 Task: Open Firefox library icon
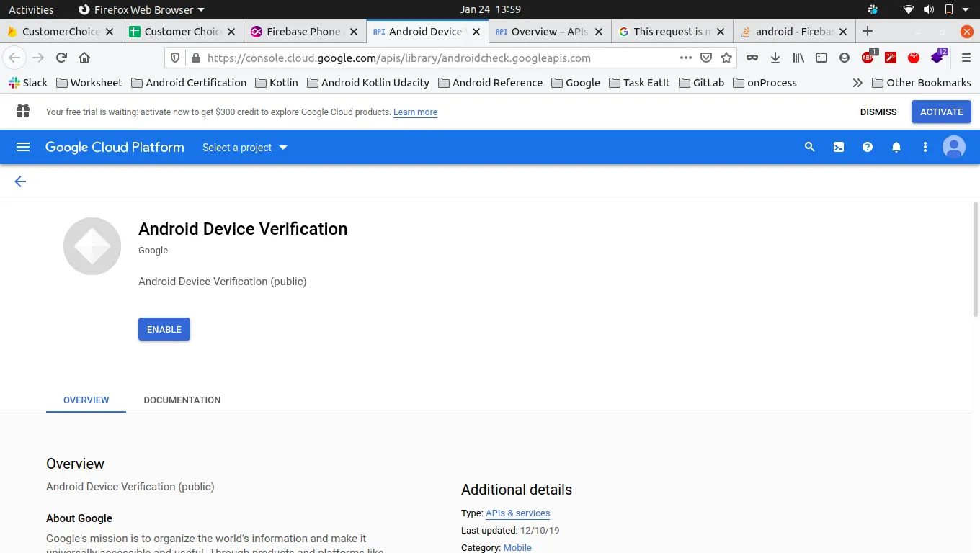(798, 58)
